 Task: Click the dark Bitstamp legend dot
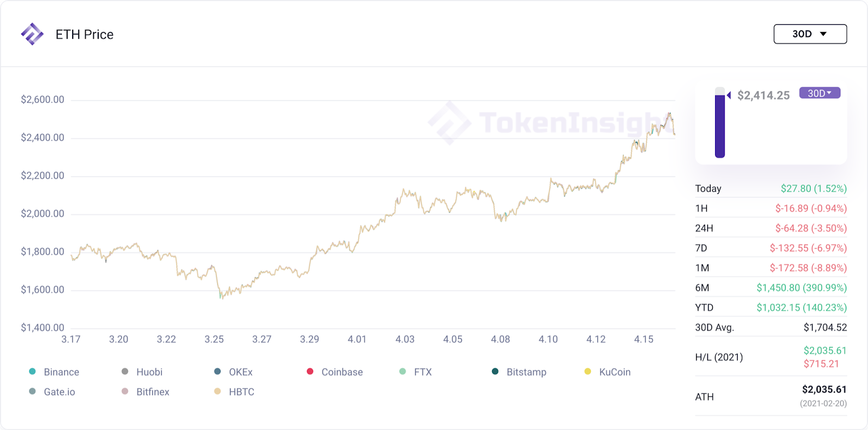(495, 371)
